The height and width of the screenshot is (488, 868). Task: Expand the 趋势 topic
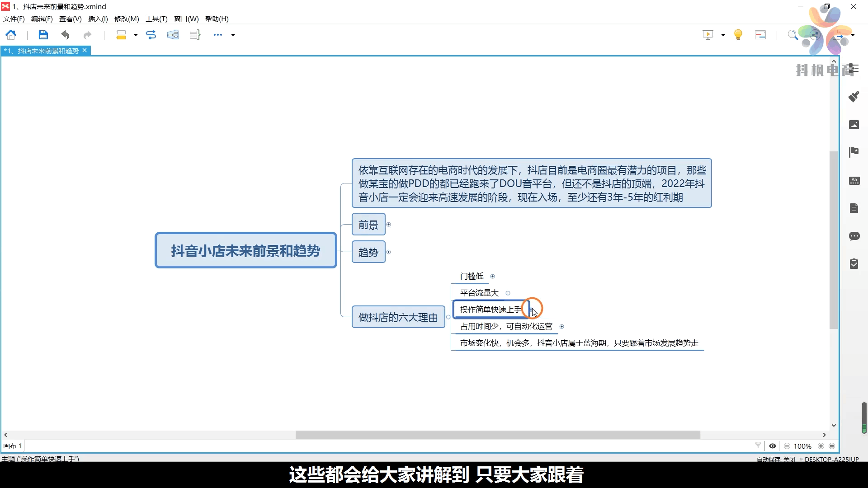coord(388,252)
